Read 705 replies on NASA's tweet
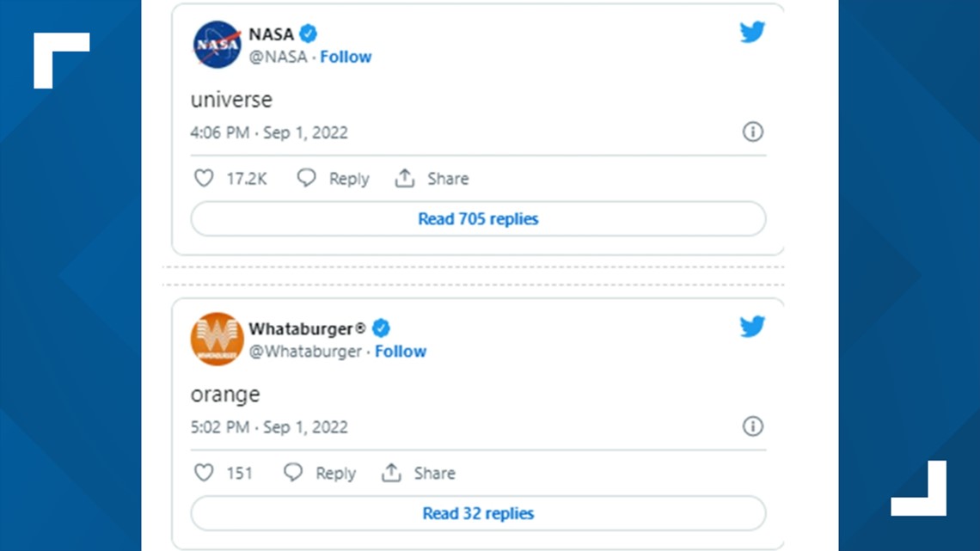This screenshot has height=551, width=980. pos(478,218)
